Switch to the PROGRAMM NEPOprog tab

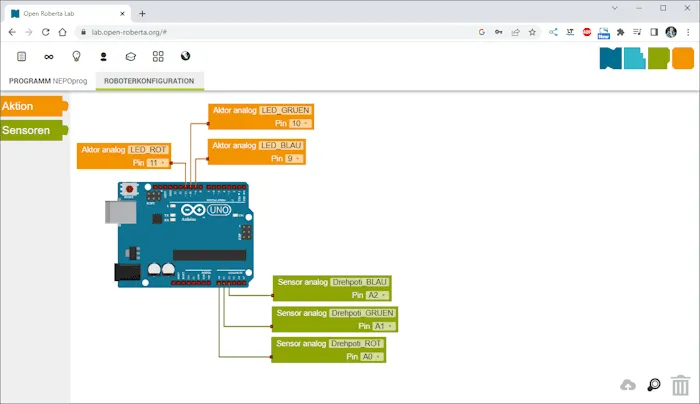47,80
